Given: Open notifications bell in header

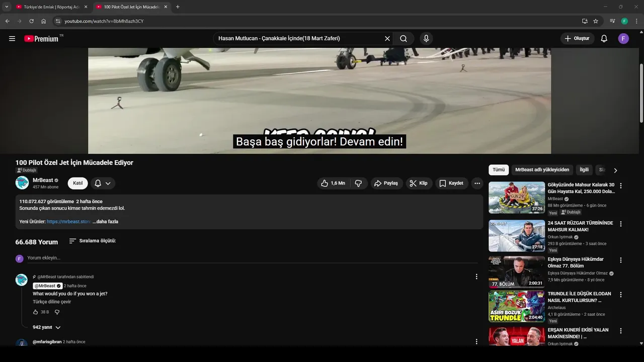Looking at the screenshot, I should pos(604,39).
